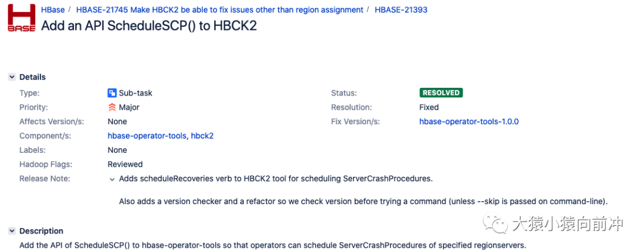This screenshot has width=644, height=252.
Task: Collapse the Description section
Action: pos(11,231)
